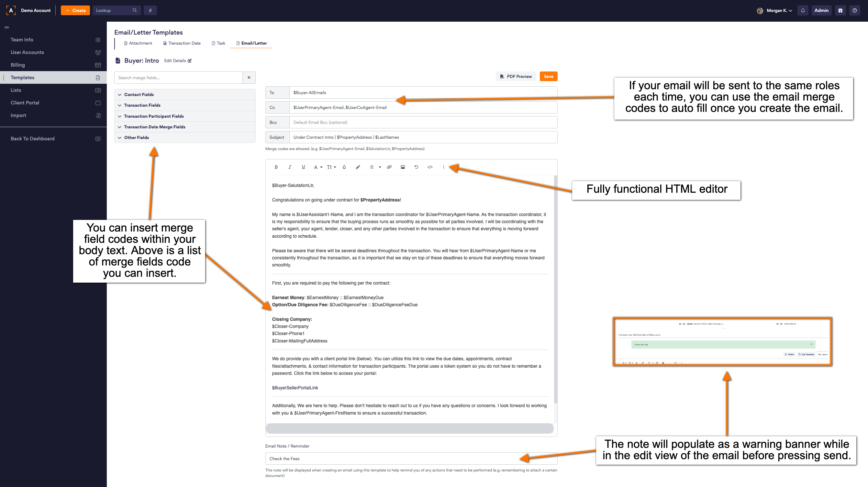
Task: Open notifications from the bell icon
Action: point(803,10)
